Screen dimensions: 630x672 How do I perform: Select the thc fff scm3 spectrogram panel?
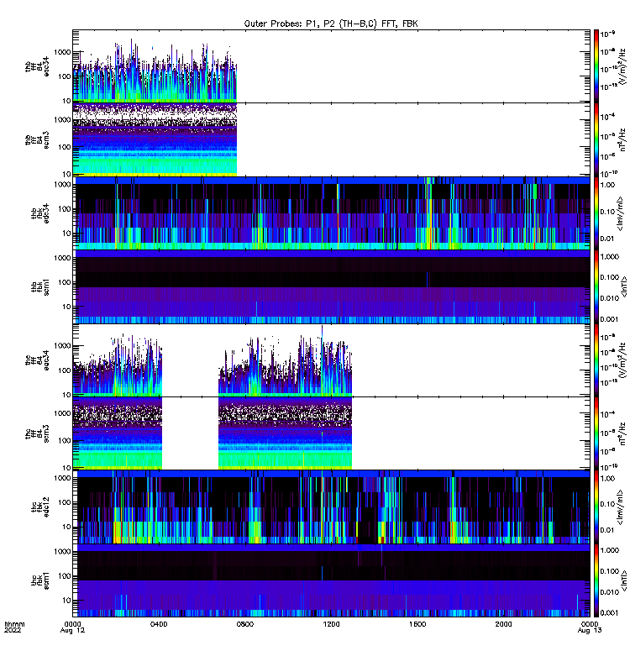point(331,433)
